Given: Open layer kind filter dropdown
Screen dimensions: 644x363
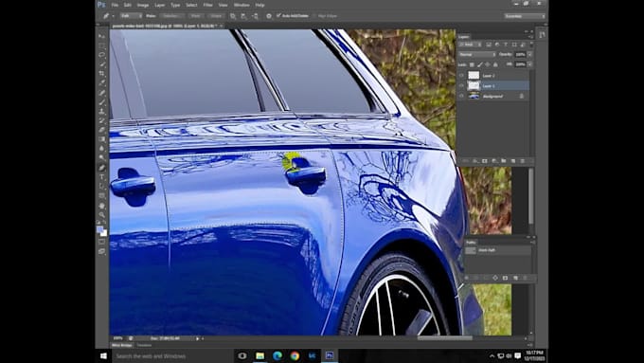Looking at the screenshot, I should click(x=470, y=45).
